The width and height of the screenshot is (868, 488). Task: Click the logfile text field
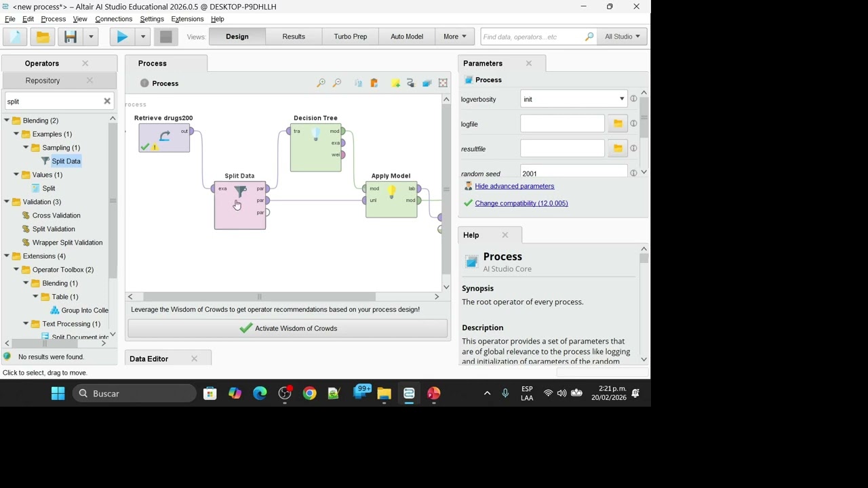(x=562, y=123)
